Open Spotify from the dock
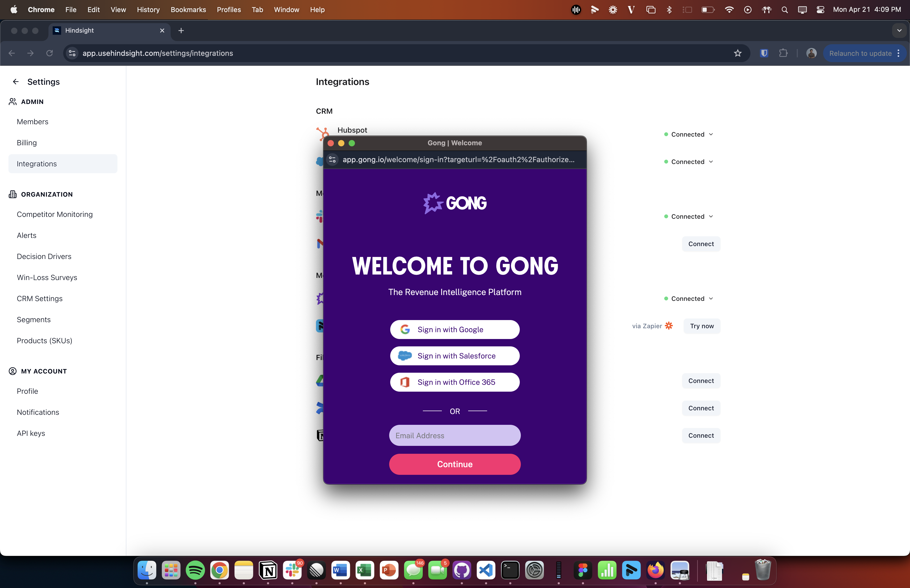The width and height of the screenshot is (910, 588). click(195, 570)
